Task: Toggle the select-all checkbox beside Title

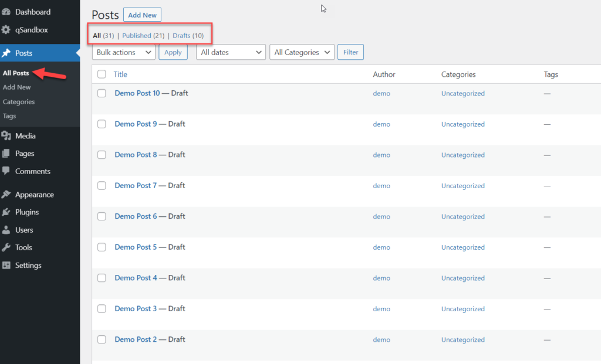Action: [x=102, y=74]
